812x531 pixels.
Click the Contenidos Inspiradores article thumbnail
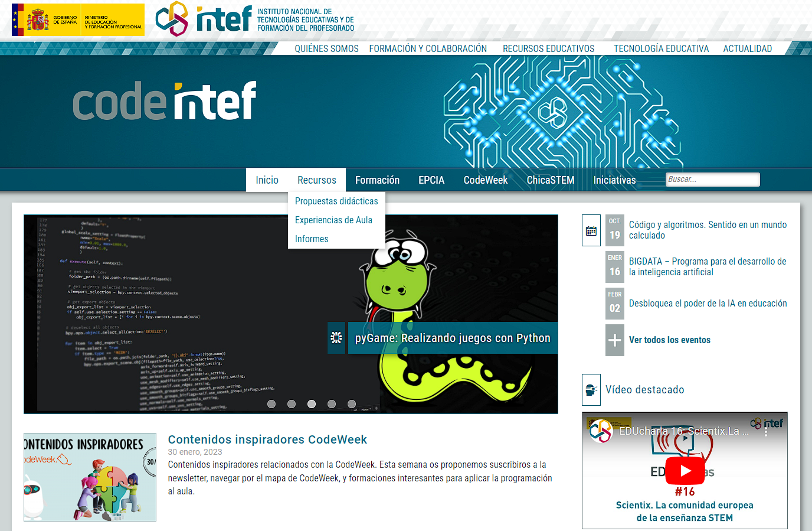click(90, 477)
